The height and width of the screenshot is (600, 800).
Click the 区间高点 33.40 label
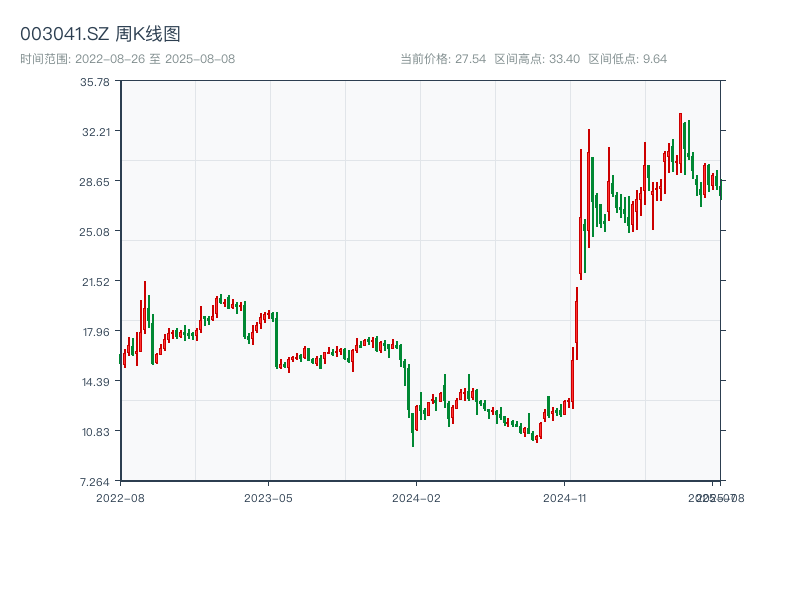537,59
